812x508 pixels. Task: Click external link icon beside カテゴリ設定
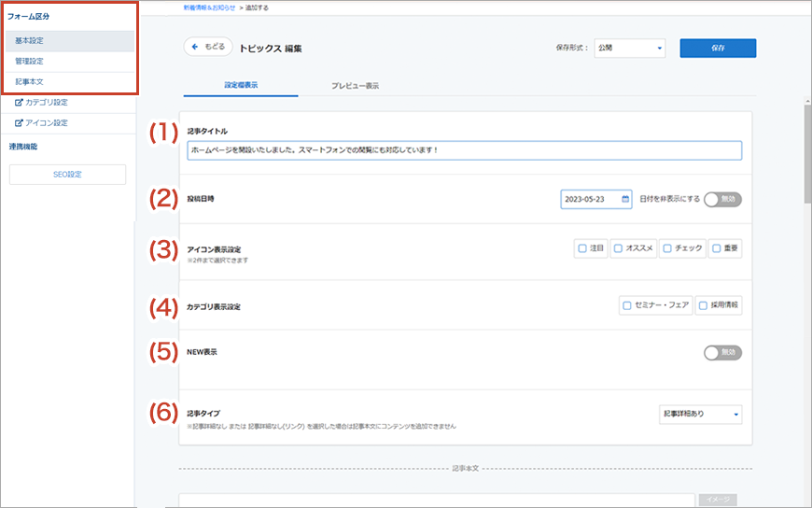[x=20, y=103]
